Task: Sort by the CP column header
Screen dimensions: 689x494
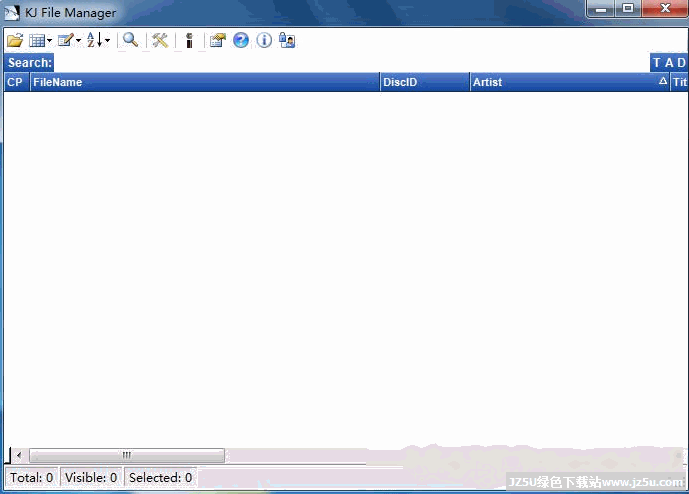Action: click(17, 82)
